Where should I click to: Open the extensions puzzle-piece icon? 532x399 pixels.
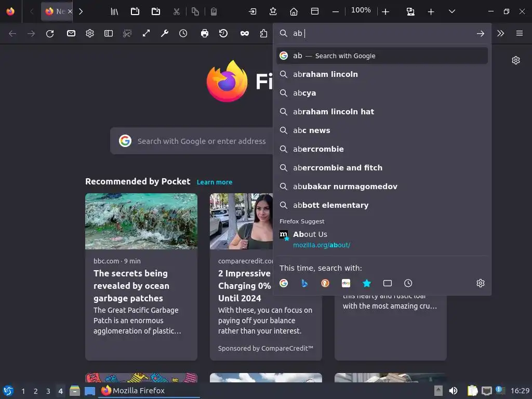(263, 33)
